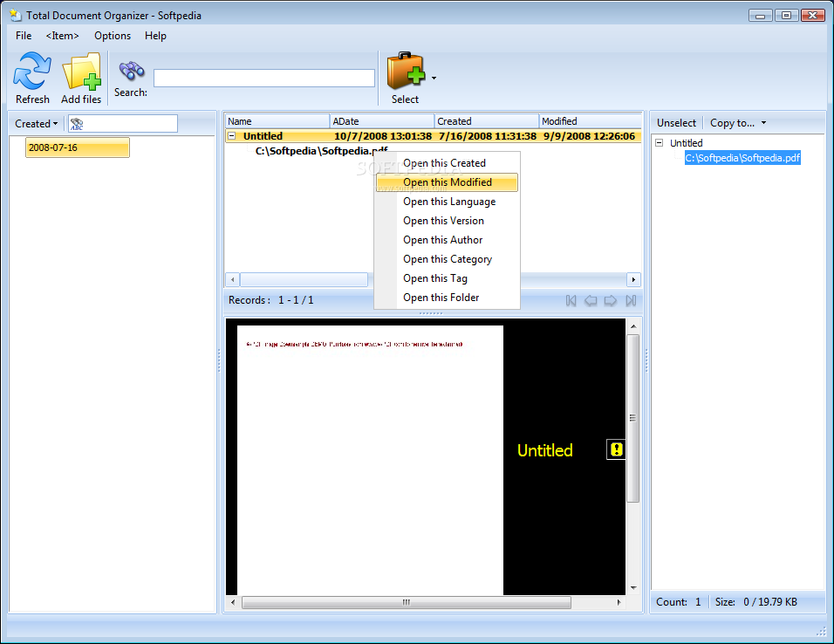
Task: Click the yellow Untitled title in preview
Action: click(x=544, y=450)
